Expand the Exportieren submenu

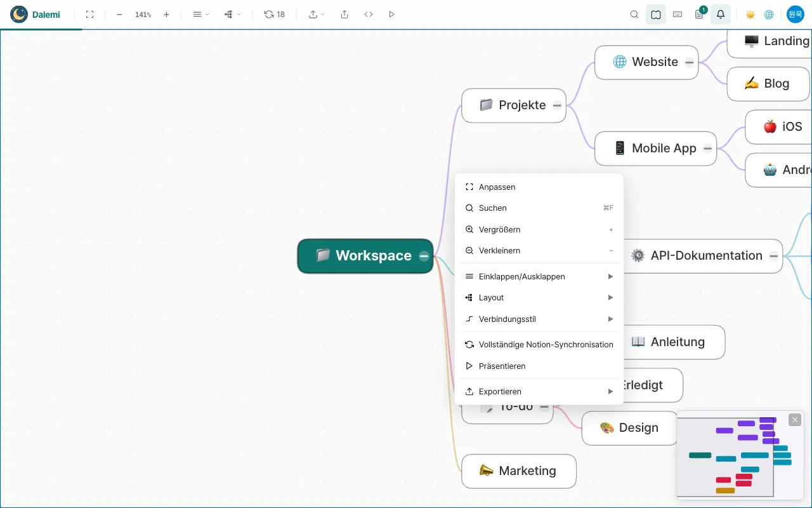[539, 391]
